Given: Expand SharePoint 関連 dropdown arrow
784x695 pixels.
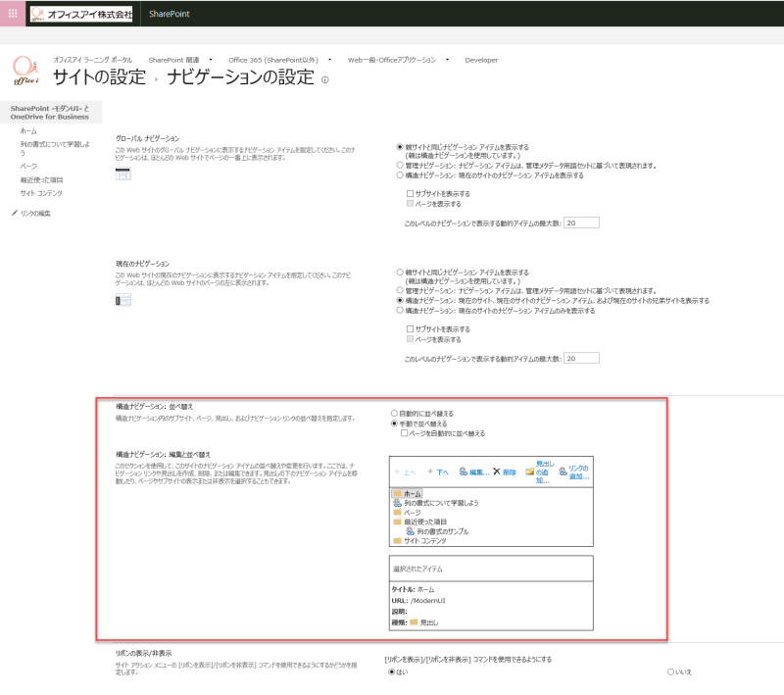Looking at the screenshot, I should click(x=211, y=60).
